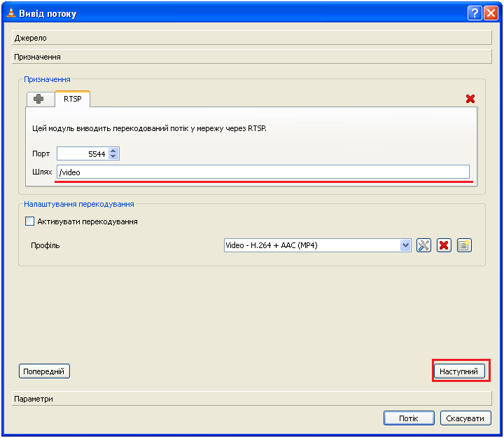This screenshot has height=438, width=504.
Task: Start streaming with the Потік button
Action: tap(409, 418)
